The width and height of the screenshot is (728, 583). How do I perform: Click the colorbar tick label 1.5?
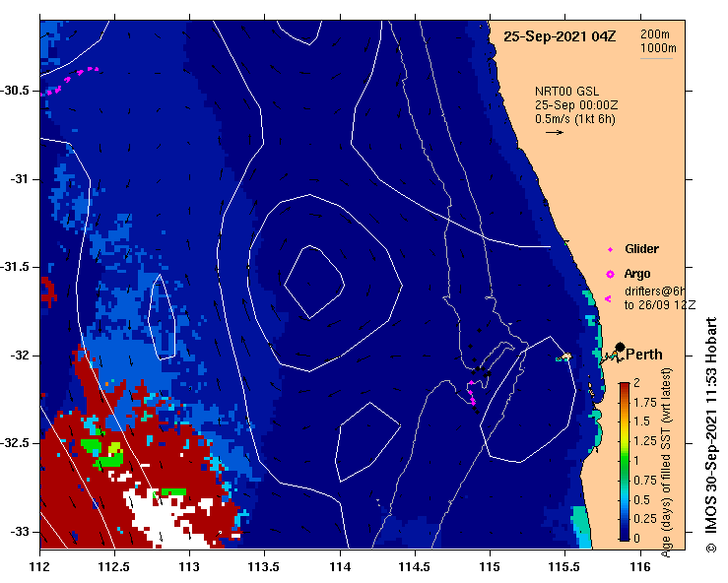point(641,421)
